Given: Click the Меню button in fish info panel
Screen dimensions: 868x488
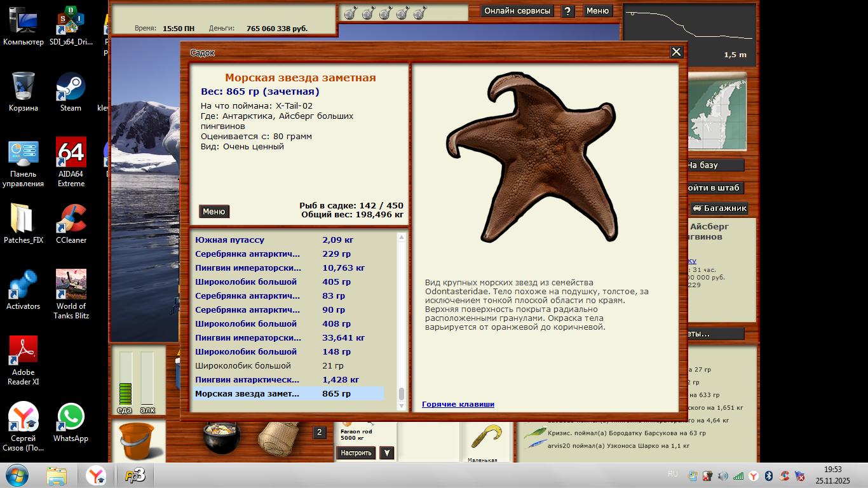Looking at the screenshot, I should coord(214,212).
